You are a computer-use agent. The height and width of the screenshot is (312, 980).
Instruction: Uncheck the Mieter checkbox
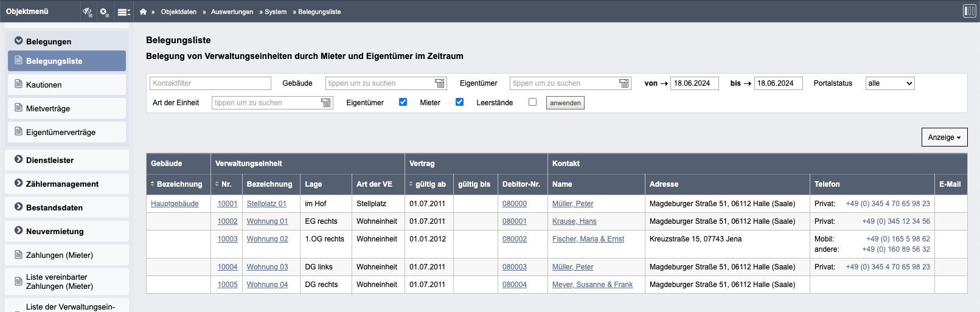click(459, 102)
